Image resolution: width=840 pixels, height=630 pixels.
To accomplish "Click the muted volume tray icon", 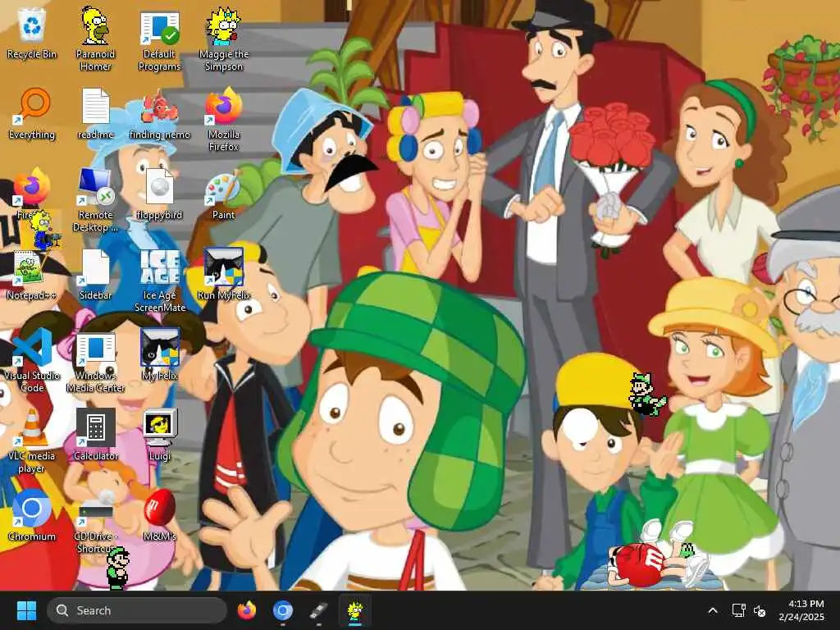I will pos(760,610).
